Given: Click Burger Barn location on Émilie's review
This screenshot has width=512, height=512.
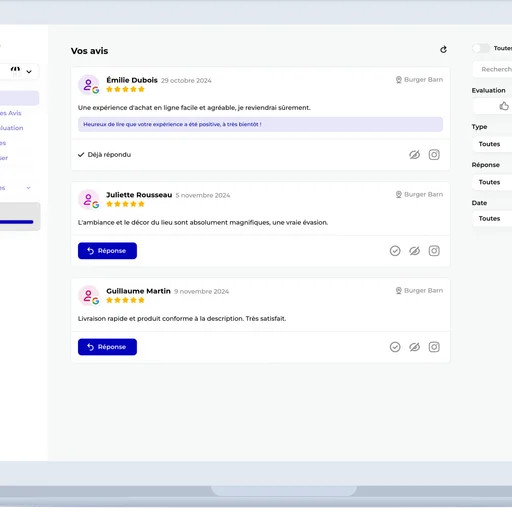Looking at the screenshot, I should [x=419, y=80].
